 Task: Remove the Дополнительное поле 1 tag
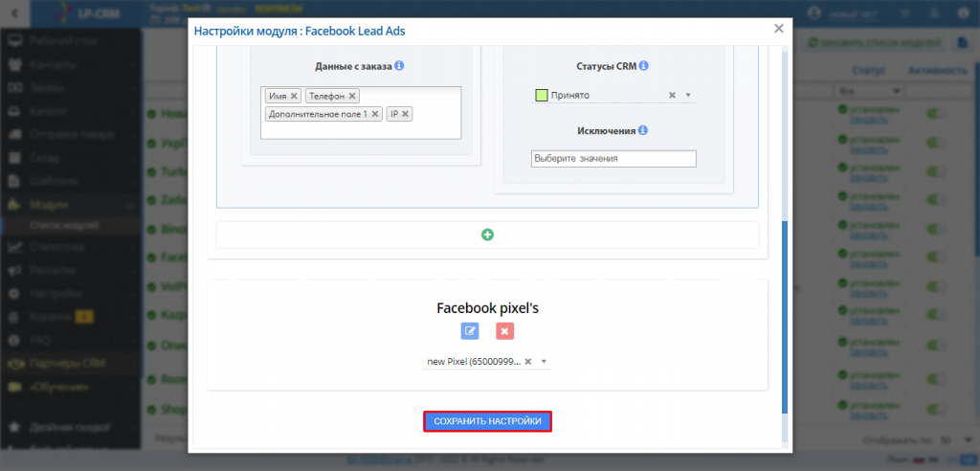[374, 114]
